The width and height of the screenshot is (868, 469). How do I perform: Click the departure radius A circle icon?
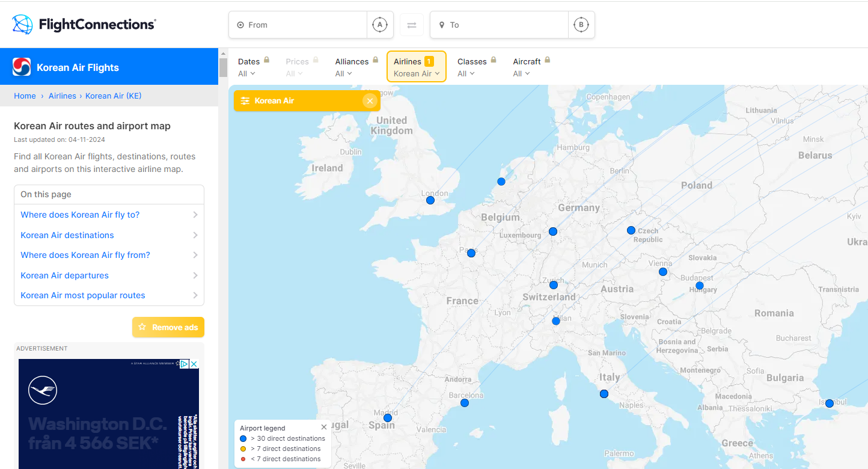tap(379, 25)
